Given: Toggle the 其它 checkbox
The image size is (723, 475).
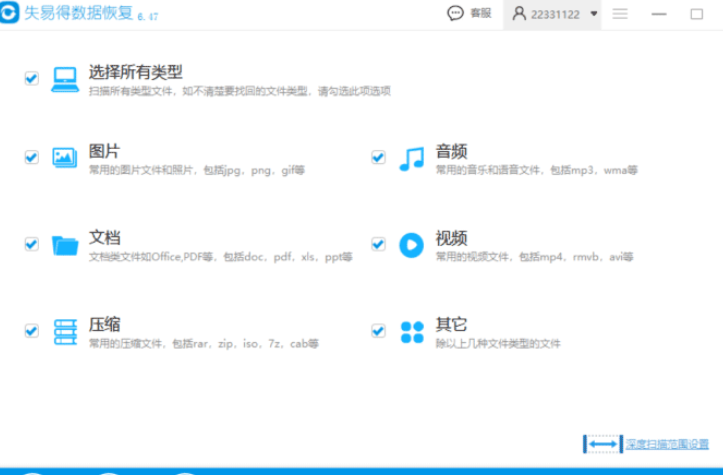Looking at the screenshot, I should [x=378, y=331].
